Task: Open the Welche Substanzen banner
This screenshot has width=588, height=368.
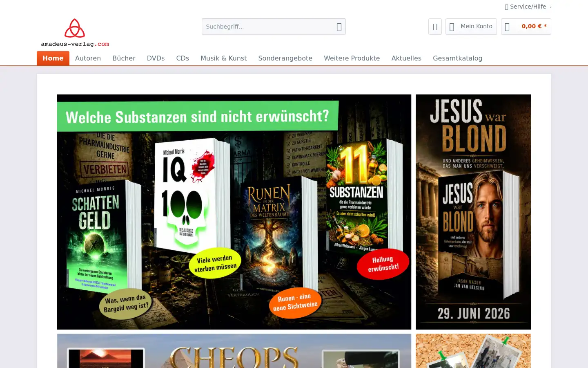Action: tap(234, 212)
